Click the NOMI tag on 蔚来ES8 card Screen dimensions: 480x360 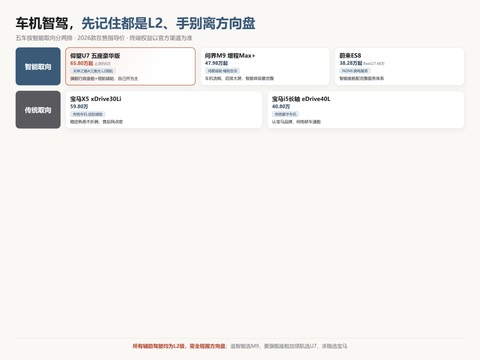coord(355,71)
